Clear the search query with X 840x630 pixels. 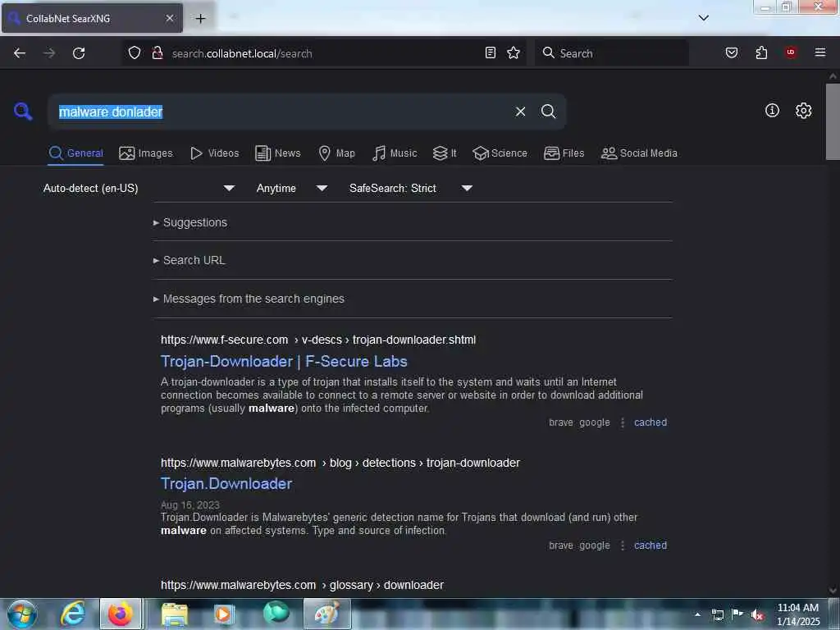point(520,112)
